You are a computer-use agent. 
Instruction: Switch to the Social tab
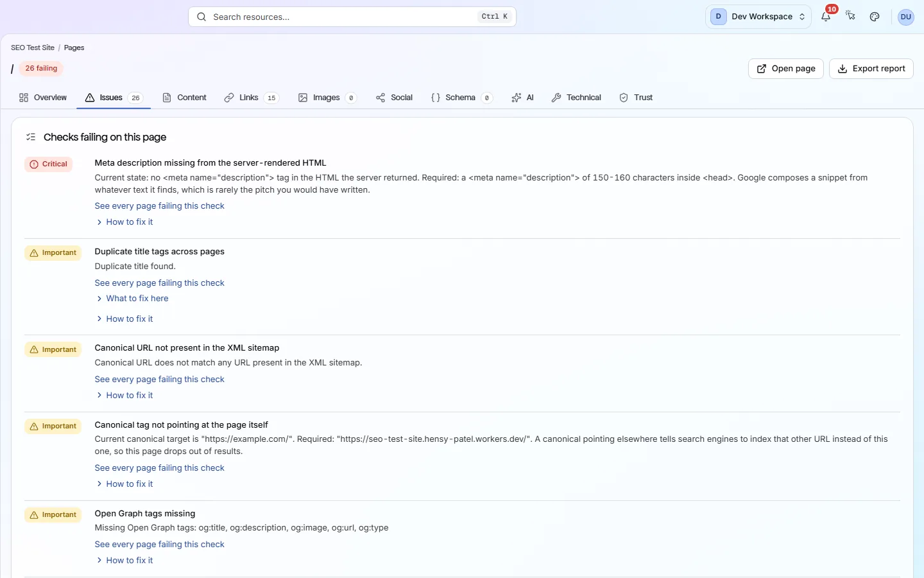(394, 98)
